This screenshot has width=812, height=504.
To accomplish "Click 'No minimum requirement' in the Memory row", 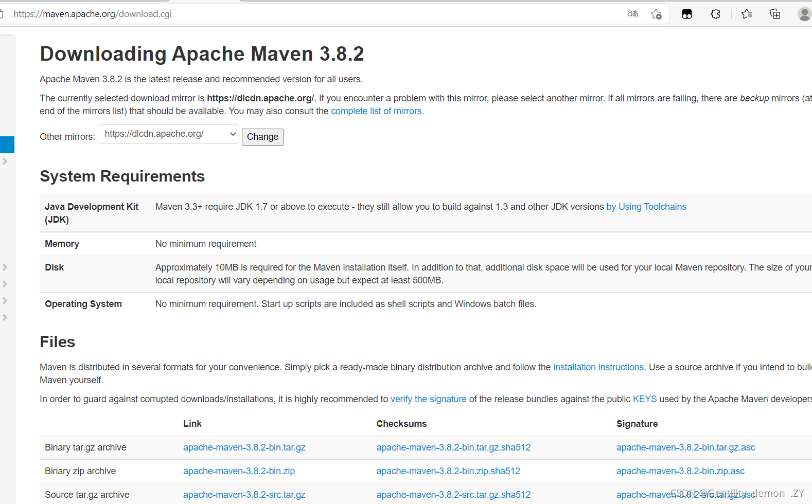I will pos(206,244).
